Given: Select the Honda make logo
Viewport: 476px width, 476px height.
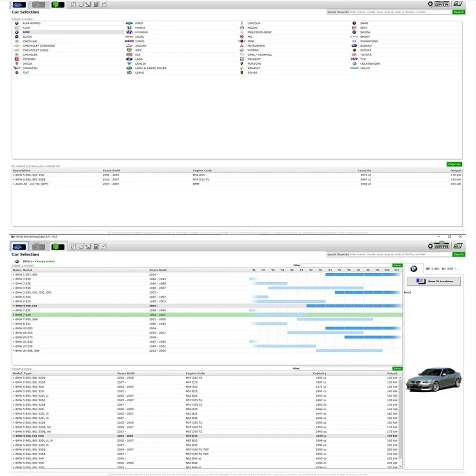Looking at the screenshot, I should [x=129, y=28].
